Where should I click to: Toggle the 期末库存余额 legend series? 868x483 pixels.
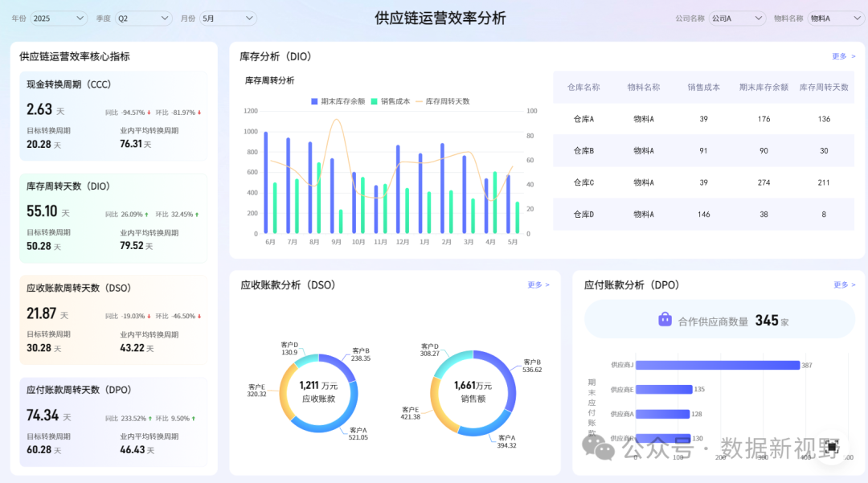pos(338,101)
